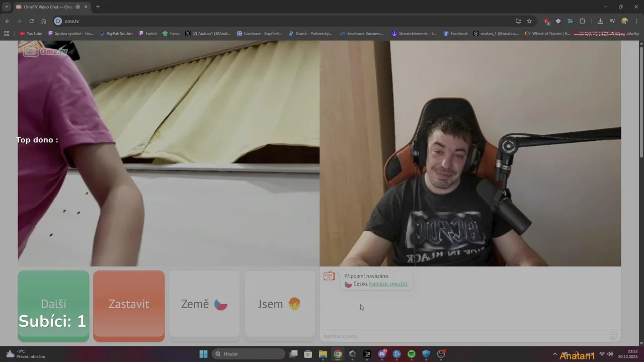644x362 pixels.
Task: Switch to Chrome in the taskbar
Action: point(338,354)
